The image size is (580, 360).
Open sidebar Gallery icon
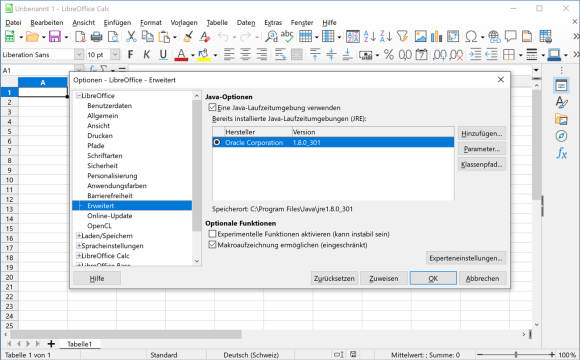[x=561, y=119]
